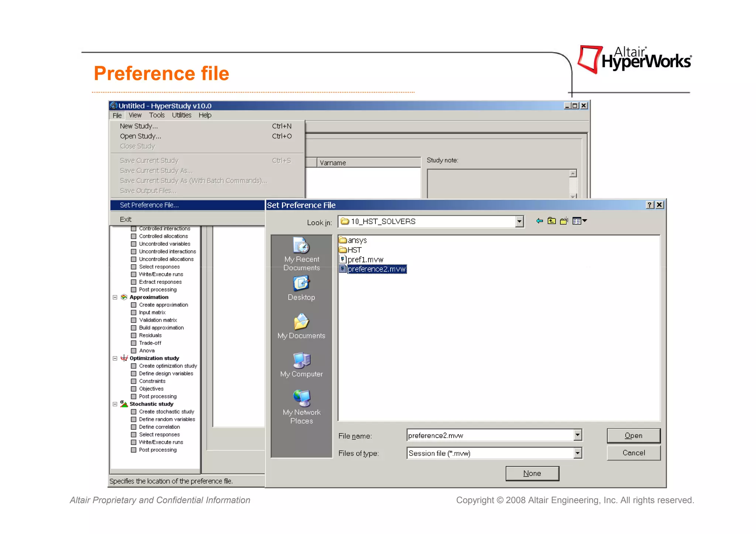The height and width of the screenshot is (534, 756).
Task: Click Study note scrollbar down arrow
Action: [573, 196]
